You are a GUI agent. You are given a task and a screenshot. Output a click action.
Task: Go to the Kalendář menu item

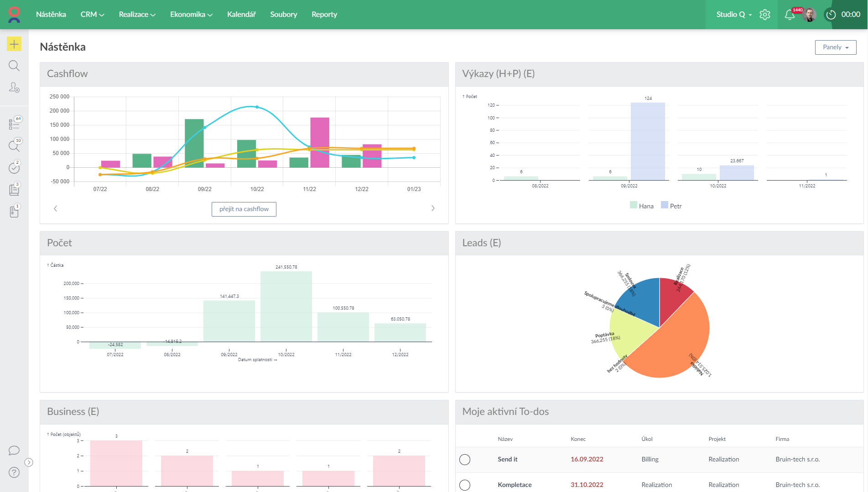pos(241,15)
